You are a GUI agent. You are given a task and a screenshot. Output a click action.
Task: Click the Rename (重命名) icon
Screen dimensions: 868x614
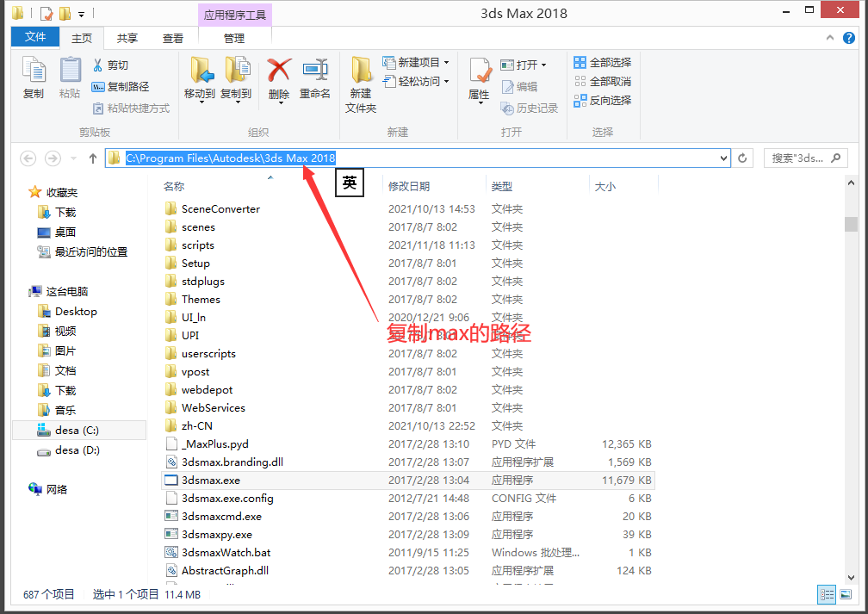[315, 71]
